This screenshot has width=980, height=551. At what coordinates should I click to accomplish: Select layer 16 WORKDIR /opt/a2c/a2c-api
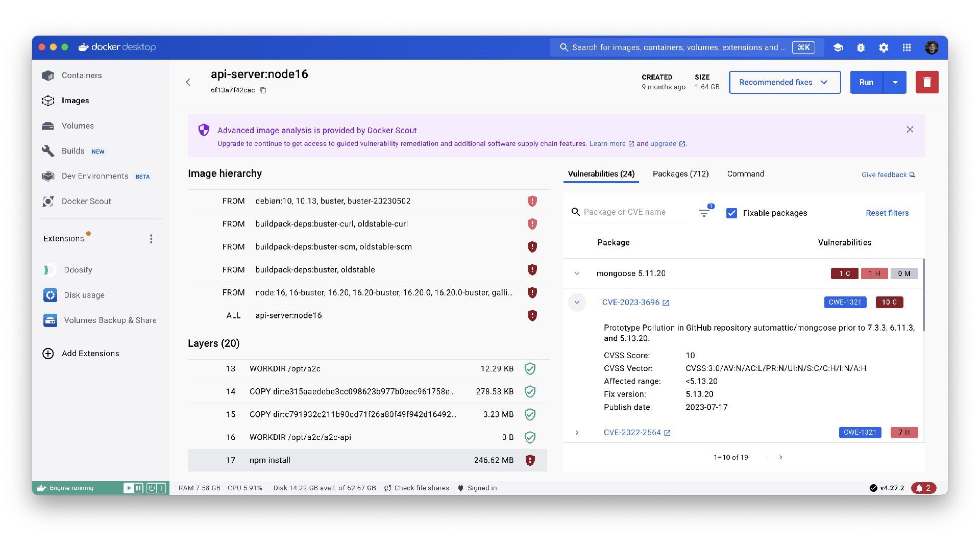coord(367,437)
